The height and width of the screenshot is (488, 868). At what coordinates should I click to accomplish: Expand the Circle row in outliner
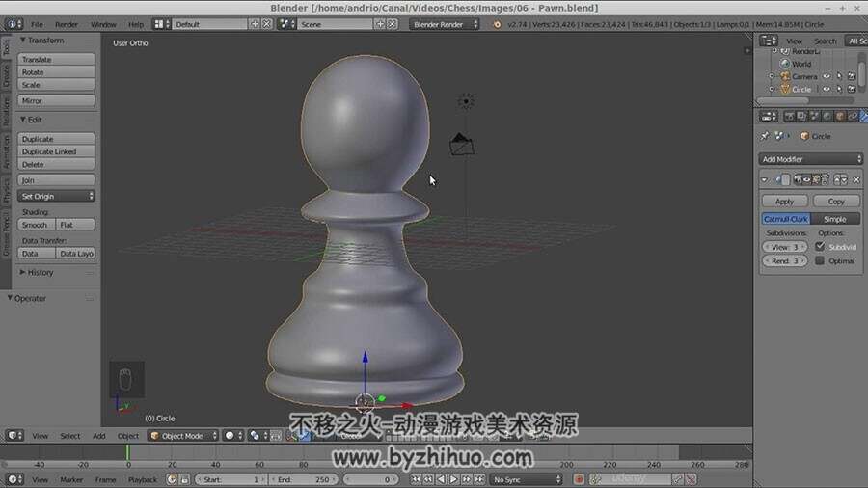(x=772, y=89)
